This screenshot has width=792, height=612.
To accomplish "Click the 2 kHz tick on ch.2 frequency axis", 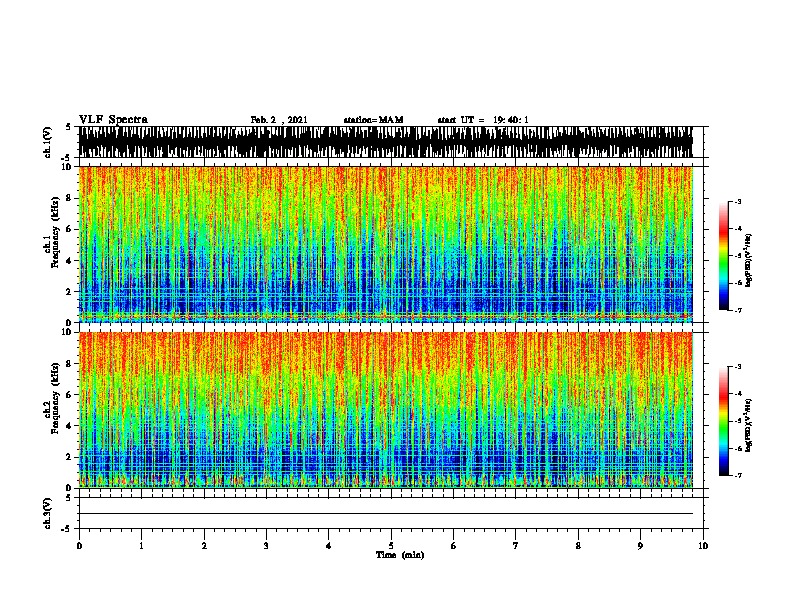I will coord(69,457).
